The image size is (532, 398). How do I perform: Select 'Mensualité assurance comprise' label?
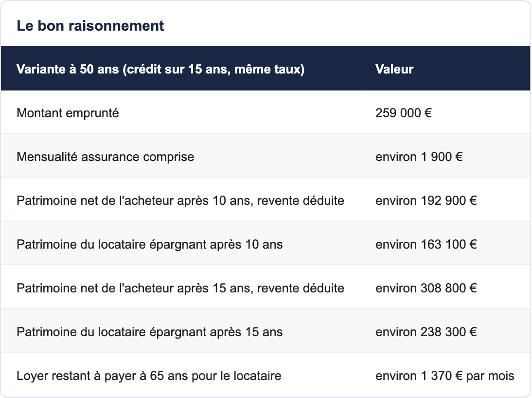pos(106,157)
